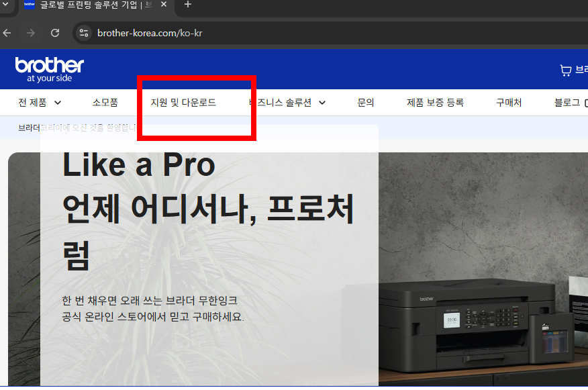Open the 소모품 page
The image size is (588, 390).
click(106, 102)
